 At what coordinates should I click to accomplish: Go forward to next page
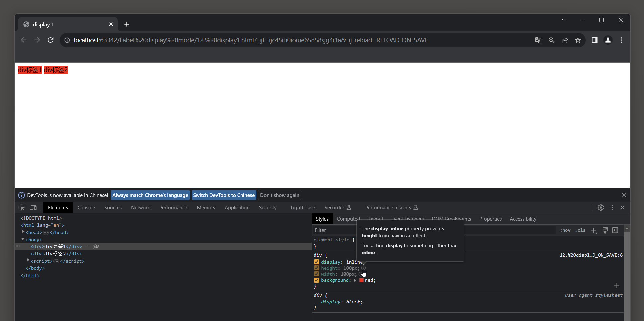[37, 40]
